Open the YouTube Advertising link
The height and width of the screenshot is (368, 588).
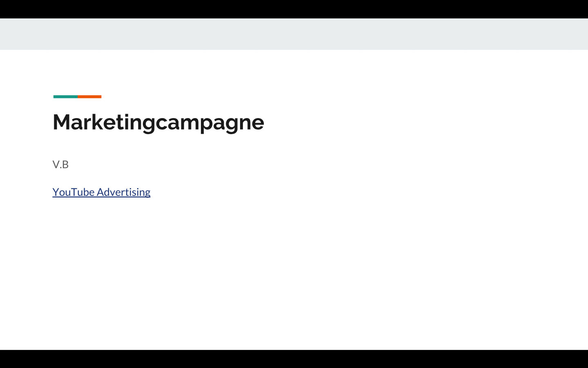[x=101, y=192]
